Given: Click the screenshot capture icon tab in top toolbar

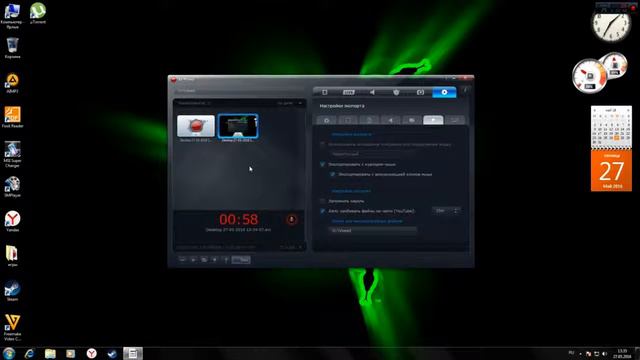Looking at the screenshot, I should click(420, 92).
